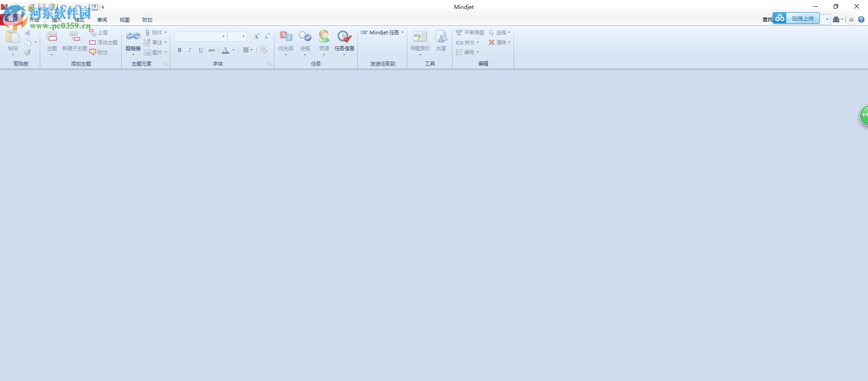Open the font size dropdown
Image resolution: width=868 pixels, height=381 pixels.
[243, 37]
